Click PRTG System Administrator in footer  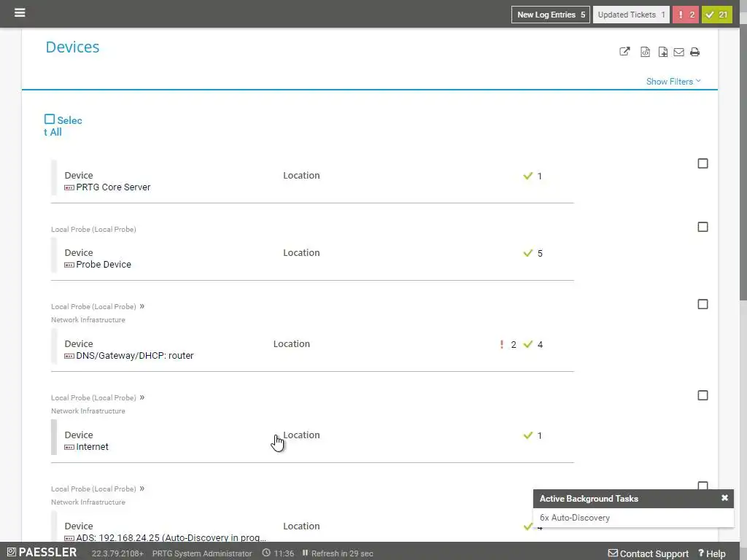(202, 553)
